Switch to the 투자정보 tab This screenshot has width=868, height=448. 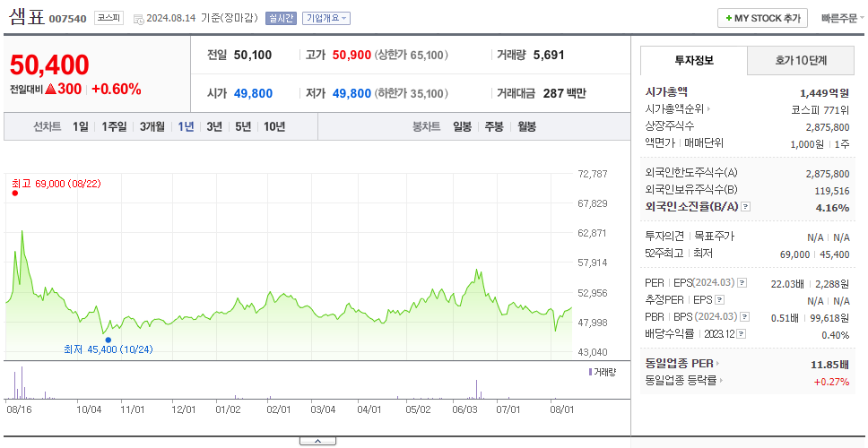tap(694, 60)
